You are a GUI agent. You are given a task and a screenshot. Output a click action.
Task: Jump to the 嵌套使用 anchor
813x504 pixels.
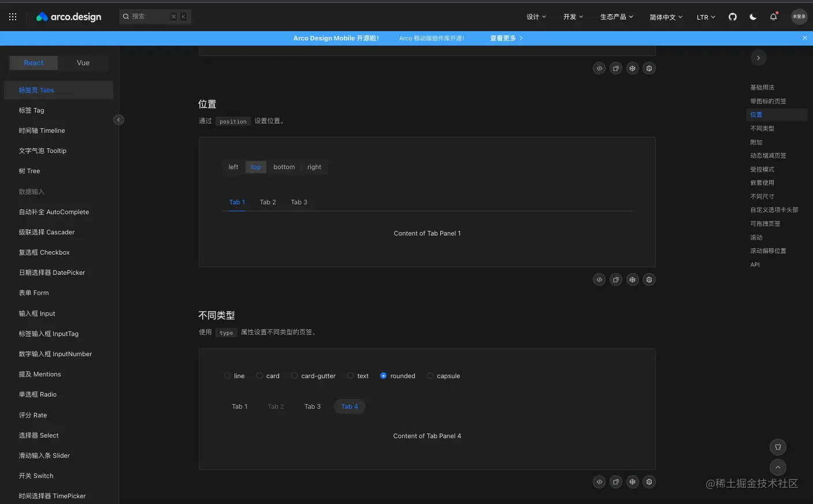[x=762, y=183]
